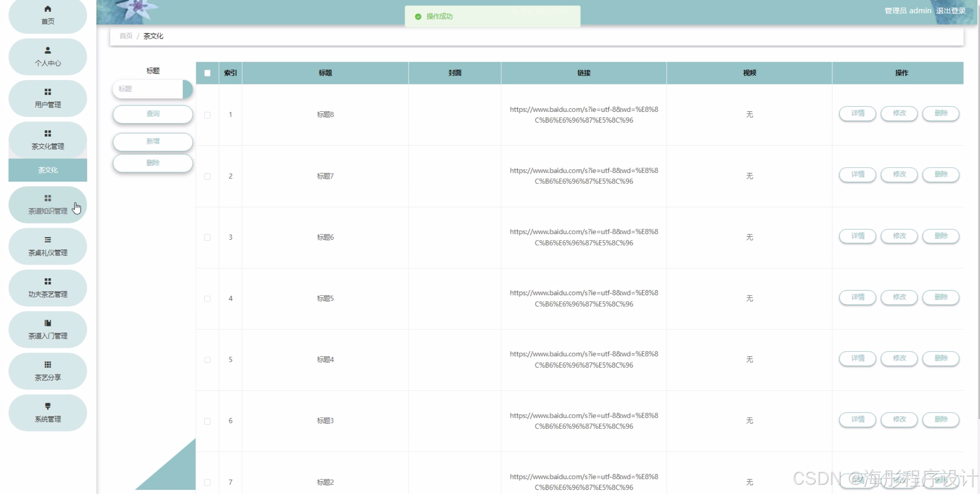Click the 用户管理 grid icon
This screenshot has height=494, width=980.
click(x=47, y=92)
